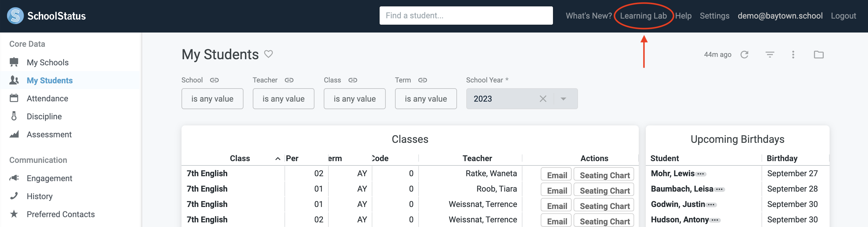Open What's New? in top bar
The width and height of the screenshot is (868, 227).
pyautogui.click(x=588, y=16)
